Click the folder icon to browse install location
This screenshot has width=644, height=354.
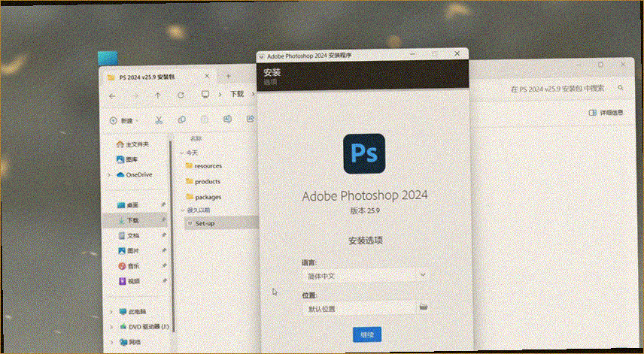(x=424, y=307)
